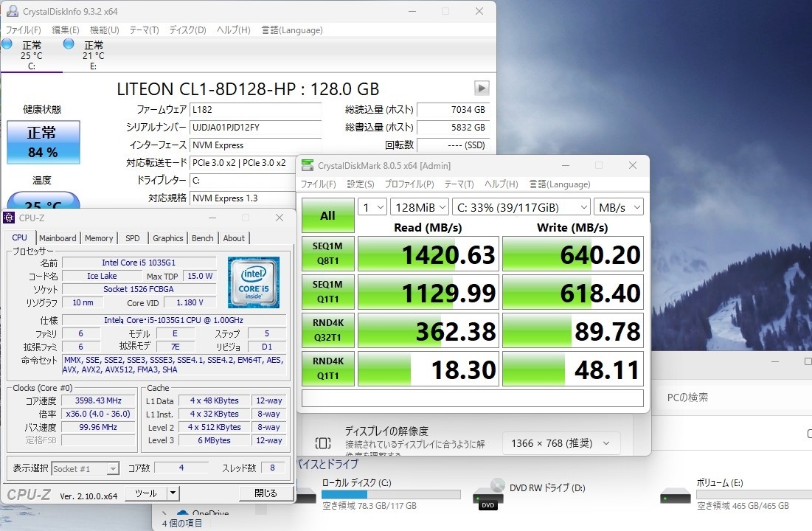Click the CrystalDiskMark title bar icon
This screenshot has height=531, width=812.
[308, 165]
